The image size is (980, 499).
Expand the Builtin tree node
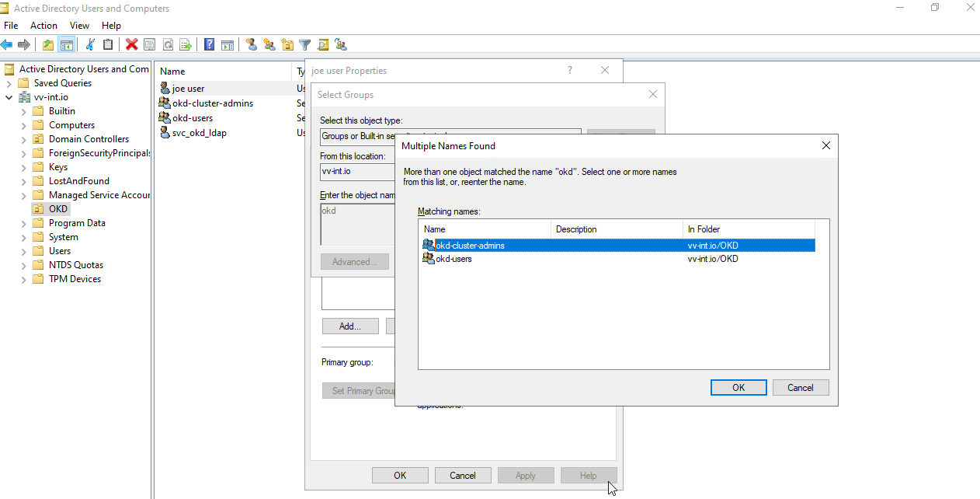click(x=24, y=111)
